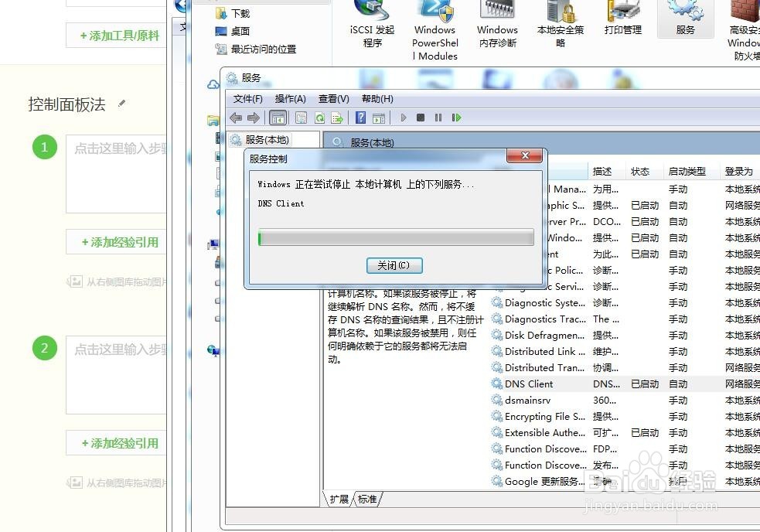Open the iSCSI 发起程序 tool
This screenshot has height=532, width=760.
372,23
